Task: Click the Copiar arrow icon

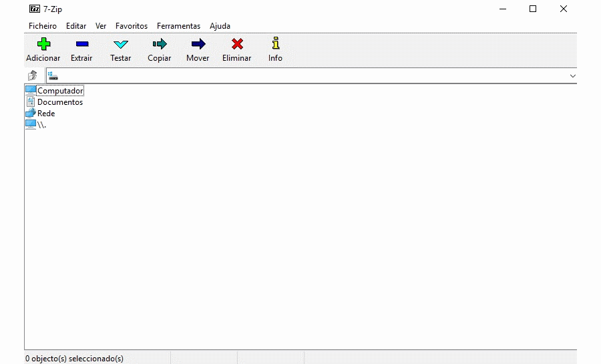Action: 160,44
